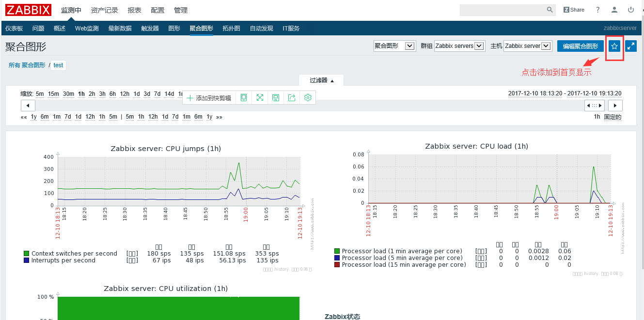This screenshot has width=644, height=320.
Task: Set zoom to 30m in 缩放 row
Action: click(69, 94)
